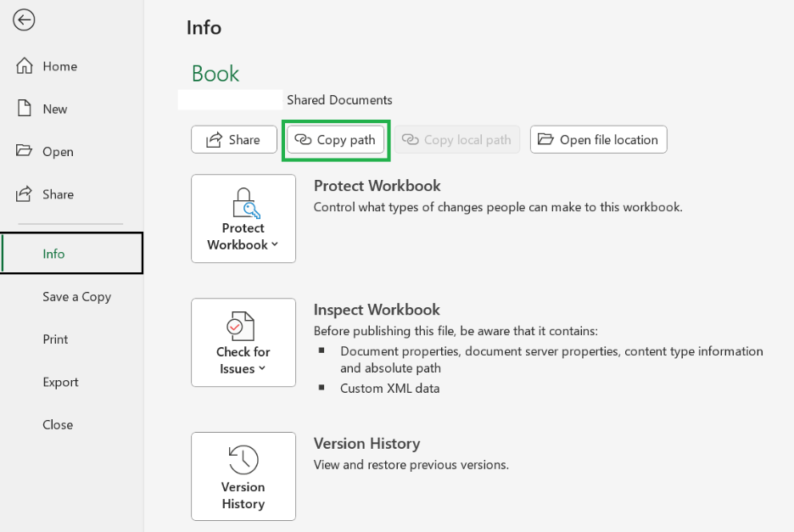The height and width of the screenshot is (532, 794).
Task: Select New in the sidebar
Action: click(54, 109)
